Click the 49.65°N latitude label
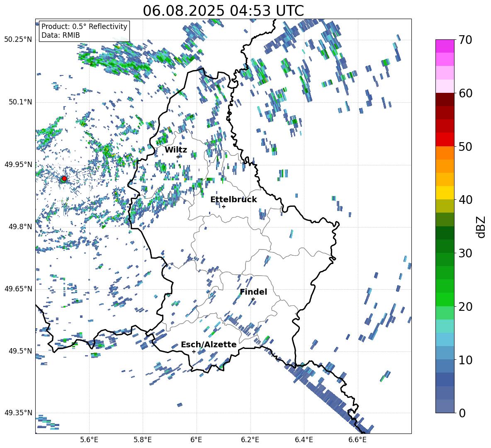The height and width of the screenshot is (448, 491). [18, 289]
